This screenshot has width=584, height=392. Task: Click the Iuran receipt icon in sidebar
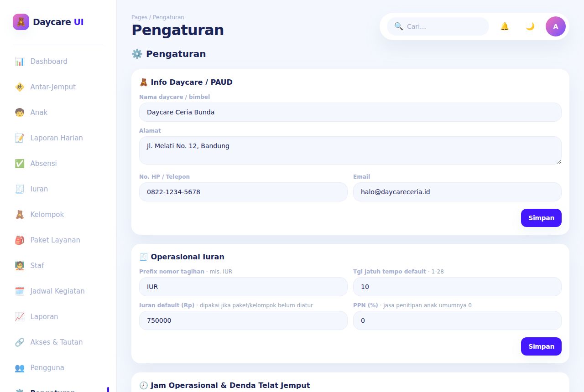click(x=20, y=189)
